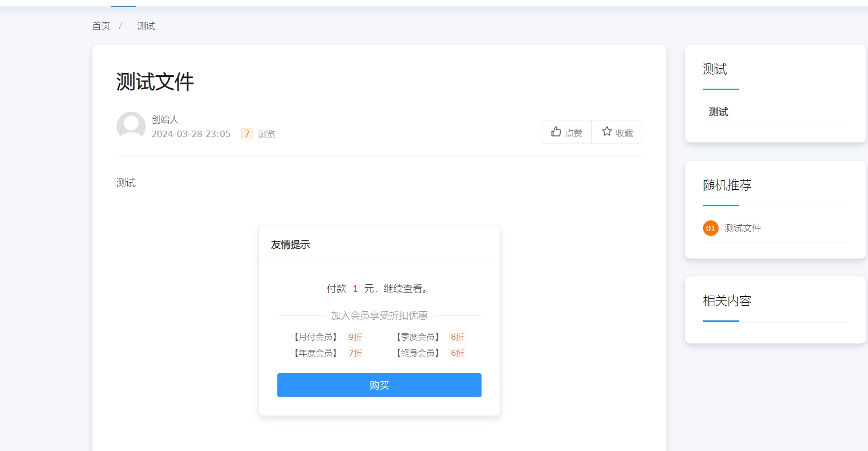Screen dimensions: 868x451
Task: Open recommended article 测试文件 in sidebar
Action: (743, 228)
